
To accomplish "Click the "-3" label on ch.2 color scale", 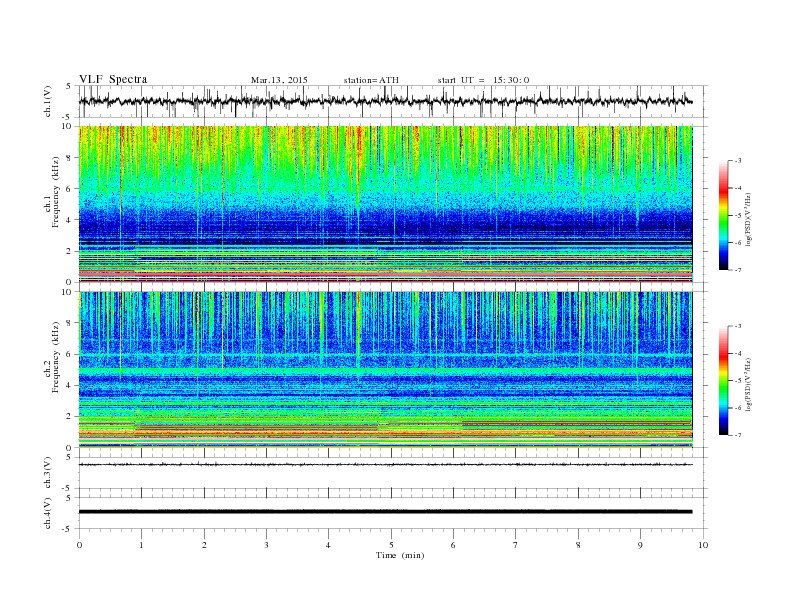I will pos(737,326).
